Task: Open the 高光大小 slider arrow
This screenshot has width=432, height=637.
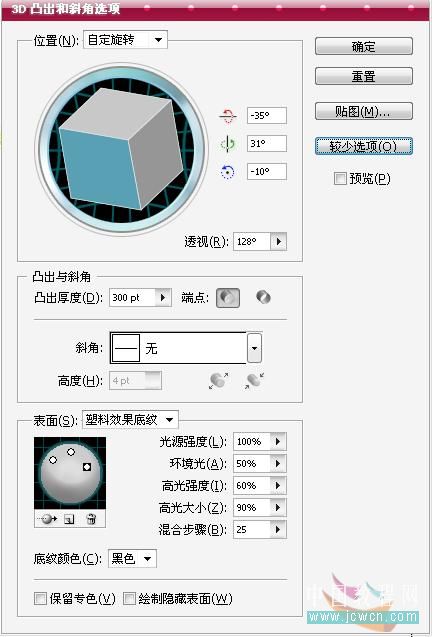Action: click(x=278, y=507)
